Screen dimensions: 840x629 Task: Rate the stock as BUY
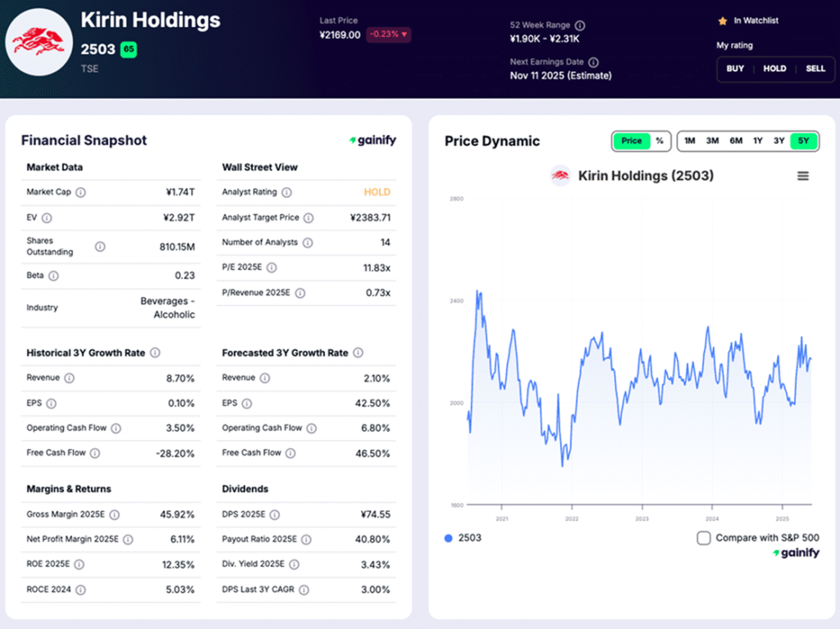(x=735, y=69)
